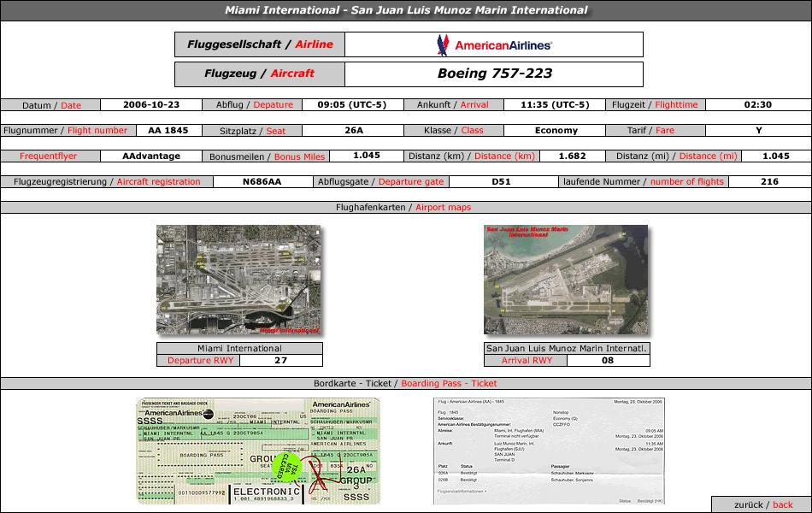The width and height of the screenshot is (812, 513).
Task: Click the Distanz (km) / Distance (km) label
Action: click(x=472, y=156)
